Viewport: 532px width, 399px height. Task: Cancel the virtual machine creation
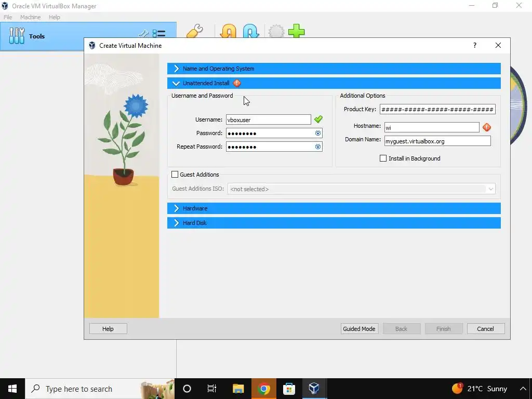[486, 329]
